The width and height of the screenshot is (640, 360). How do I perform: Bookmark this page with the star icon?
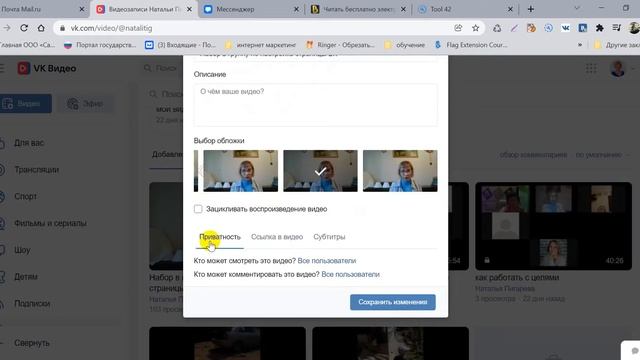pyautogui.click(x=476, y=28)
